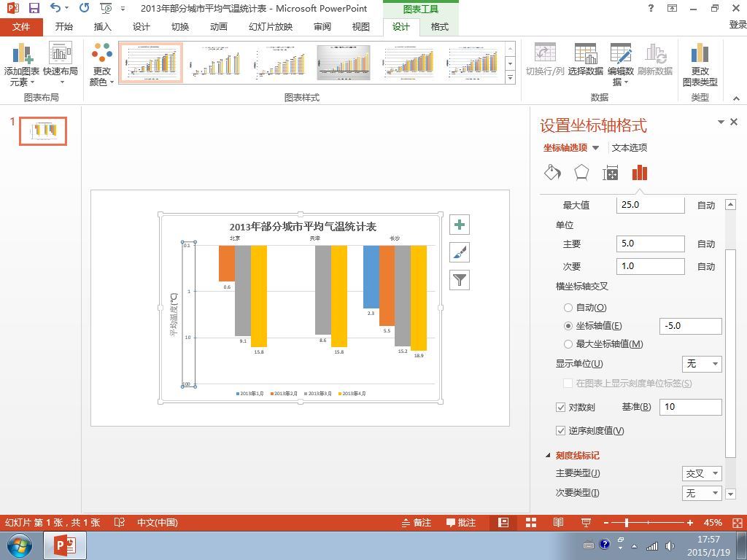Open Comments pane from status bar
The image size is (747, 560).
click(x=461, y=522)
